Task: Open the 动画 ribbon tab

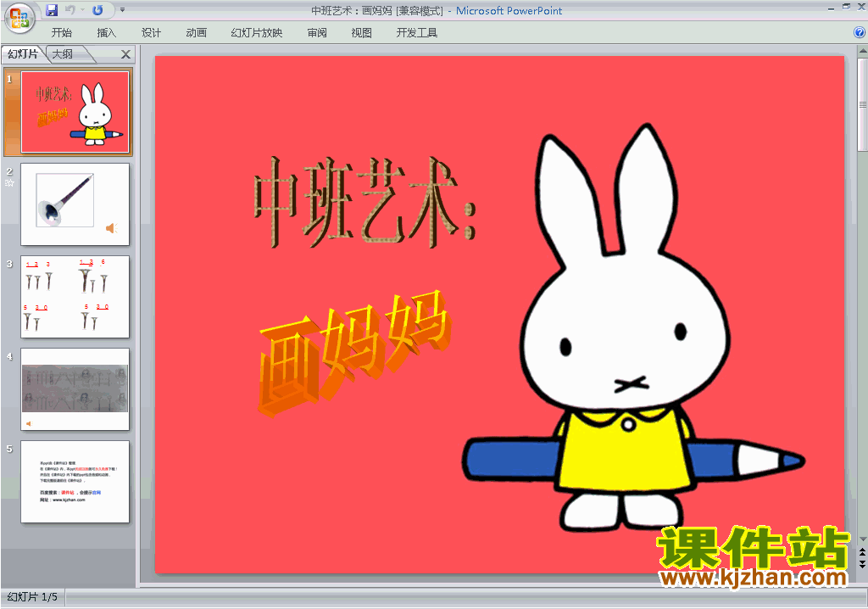Action: 196,33
